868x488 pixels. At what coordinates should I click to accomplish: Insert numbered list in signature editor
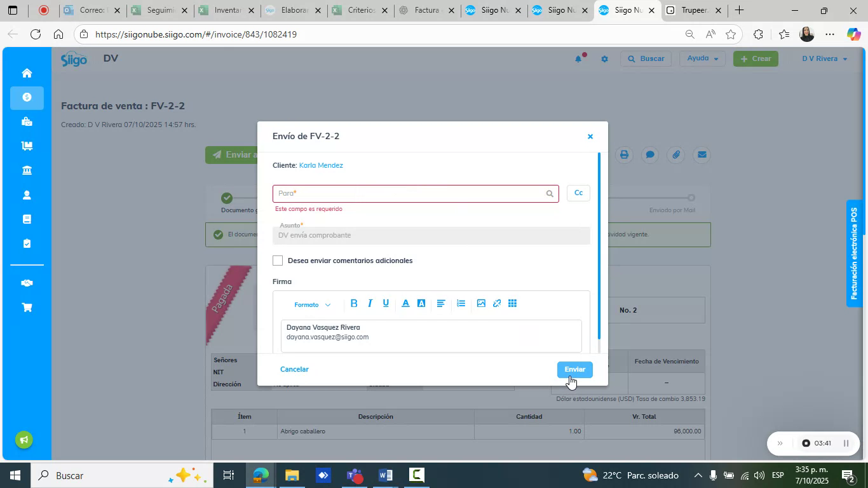coord(461,304)
